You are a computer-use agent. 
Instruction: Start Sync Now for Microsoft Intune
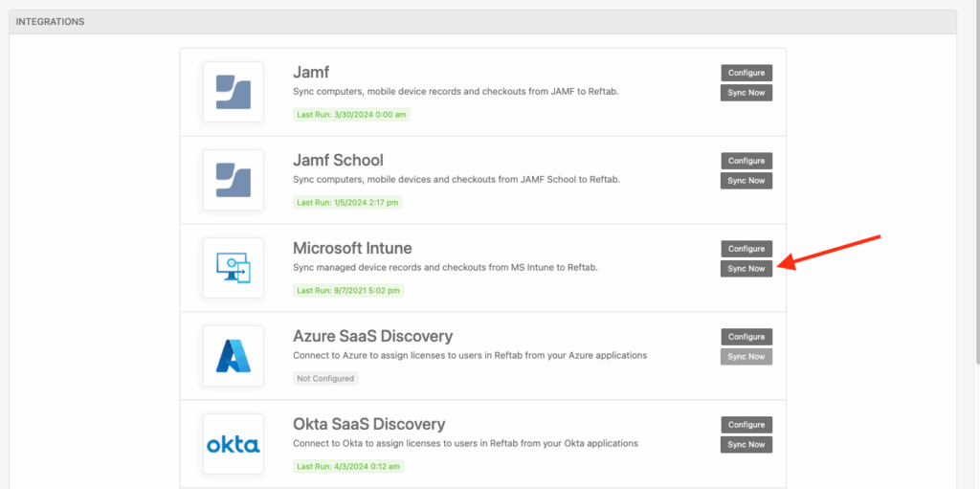click(x=746, y=269)
